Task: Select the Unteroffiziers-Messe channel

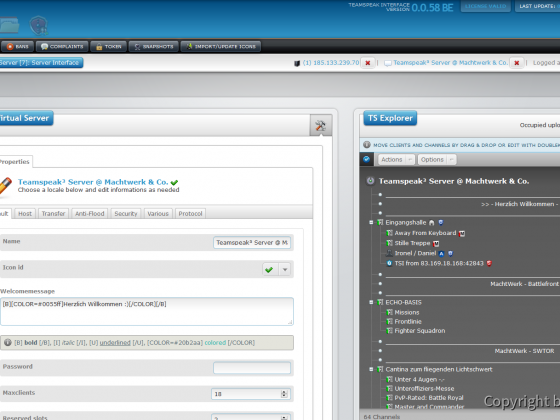Action: pyautogui.click(x=424, y=389)
